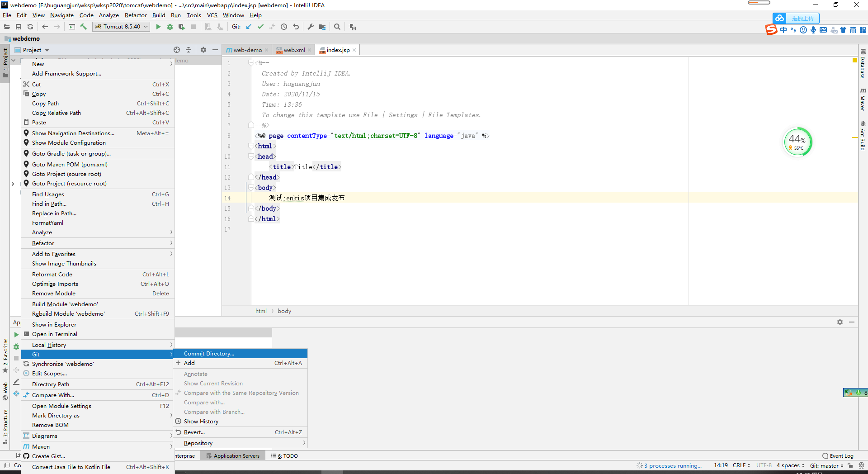This screenshot has height=474, width=868.
Task: Expand the Repository submenu
Action: click(x=241, y=443)
